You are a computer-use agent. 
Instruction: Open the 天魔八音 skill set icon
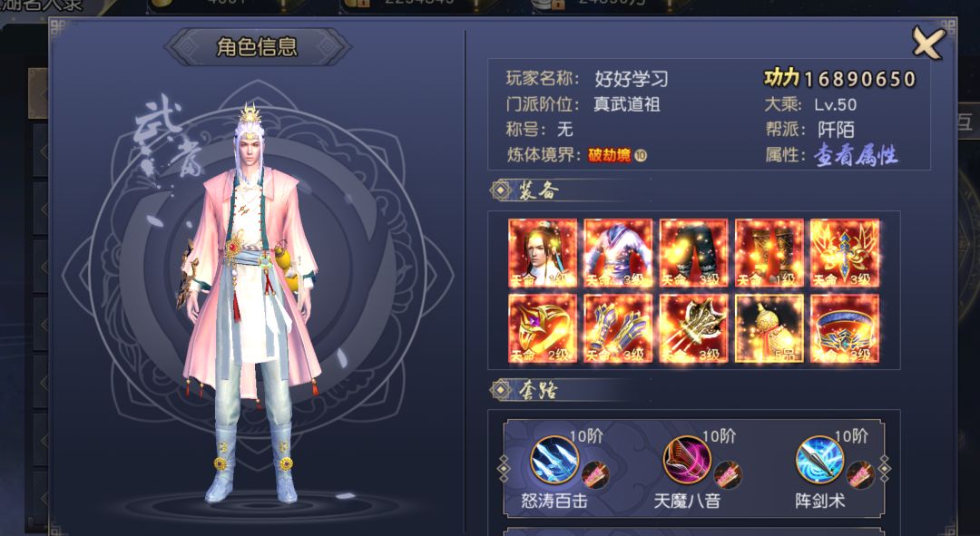pos(686,460)
